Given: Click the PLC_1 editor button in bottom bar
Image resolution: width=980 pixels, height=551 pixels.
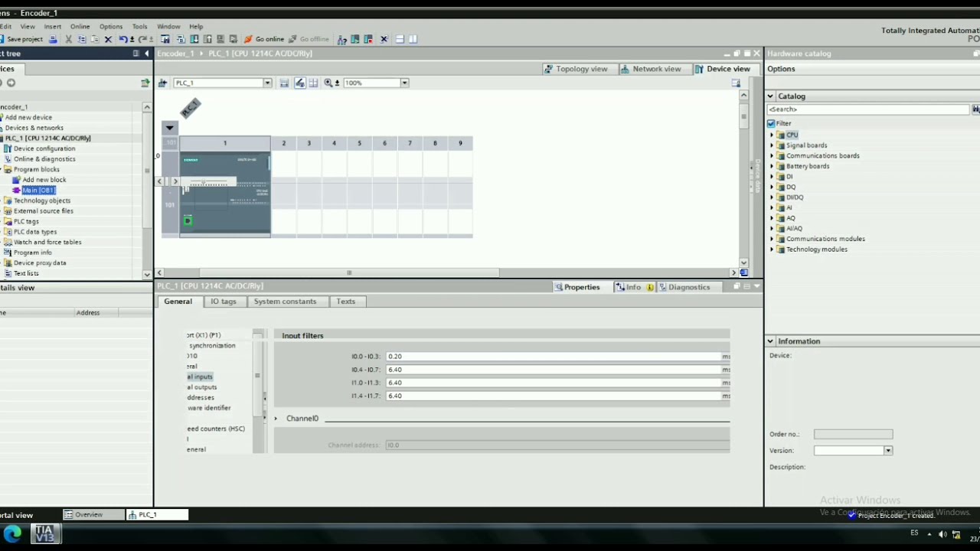Looking at the screenshot, I should (x=157, y=515).
